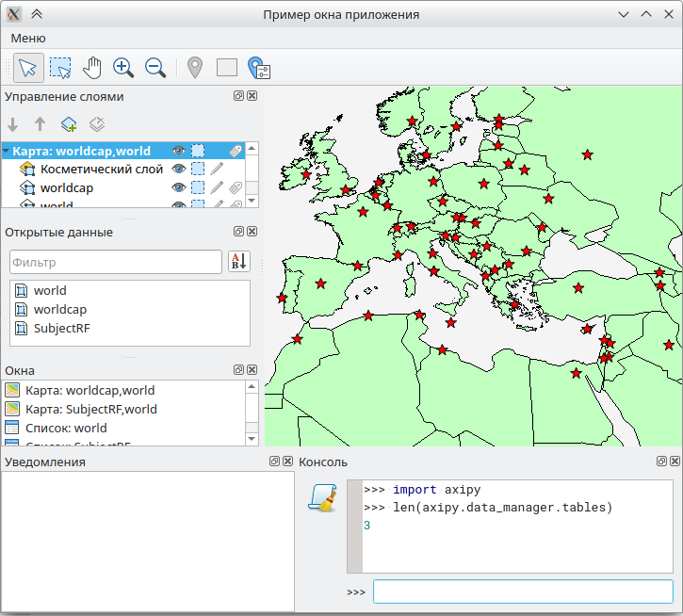Viewport: 683px width, 616px height.
Task: Select the map pin point tool
Action: click(x=195, y=67)
